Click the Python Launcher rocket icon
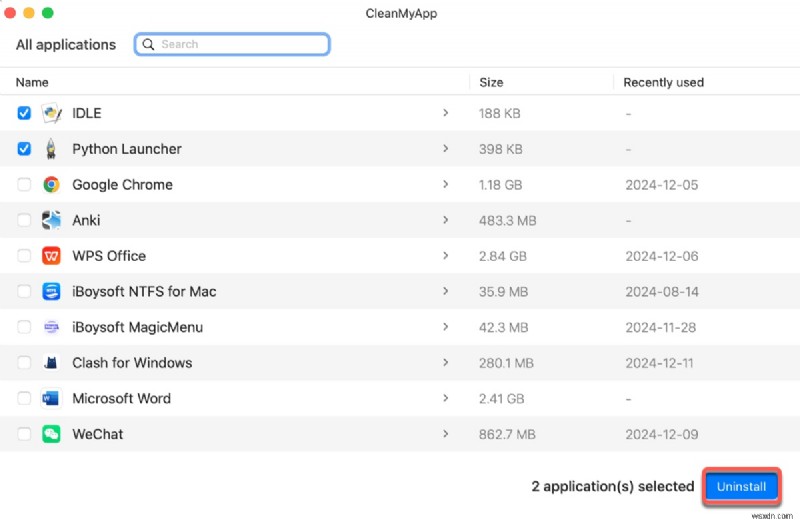Screen dimensions: 800x522 click(x=51, y=148)
